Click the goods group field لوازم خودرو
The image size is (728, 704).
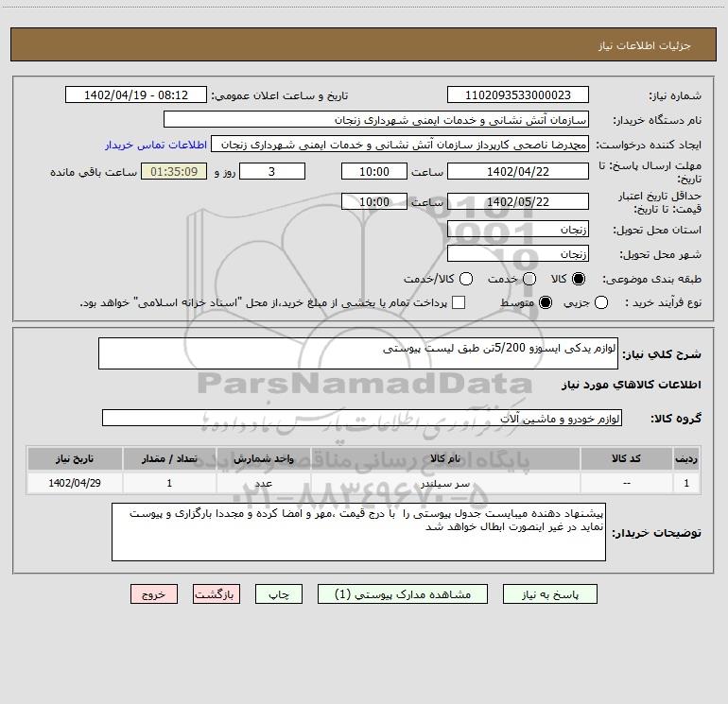[362, 418]
